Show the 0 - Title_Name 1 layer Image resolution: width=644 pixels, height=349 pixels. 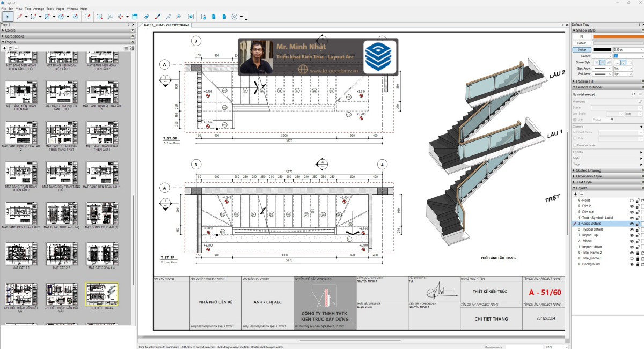tap(632, 258)
